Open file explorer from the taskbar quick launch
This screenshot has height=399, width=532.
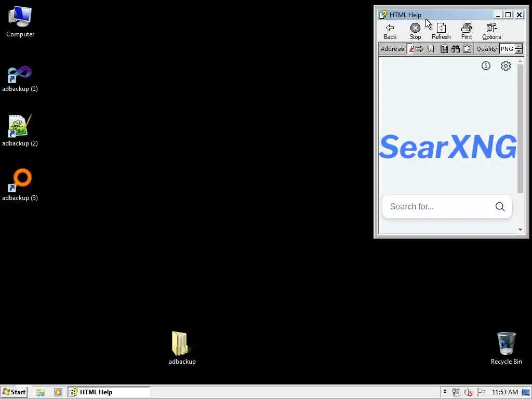pyautogui.click(x=41, y=393)
